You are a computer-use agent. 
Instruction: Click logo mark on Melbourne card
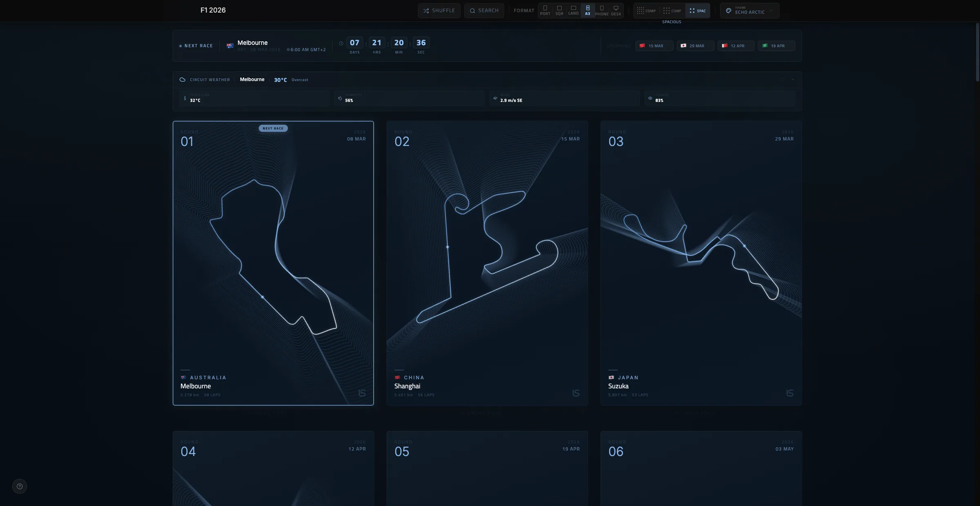pyautogui.click(x=362, y=393)
